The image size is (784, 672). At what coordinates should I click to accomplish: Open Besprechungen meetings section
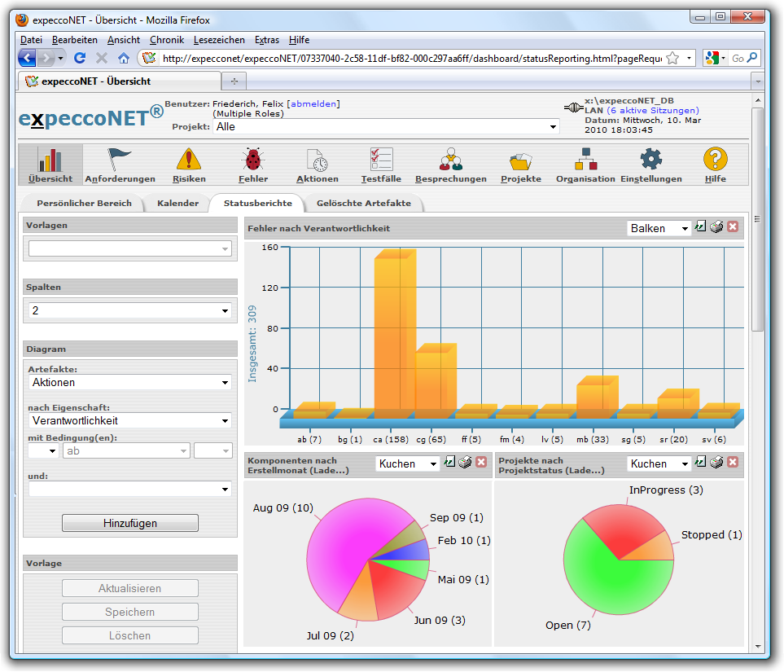point(450,165)
